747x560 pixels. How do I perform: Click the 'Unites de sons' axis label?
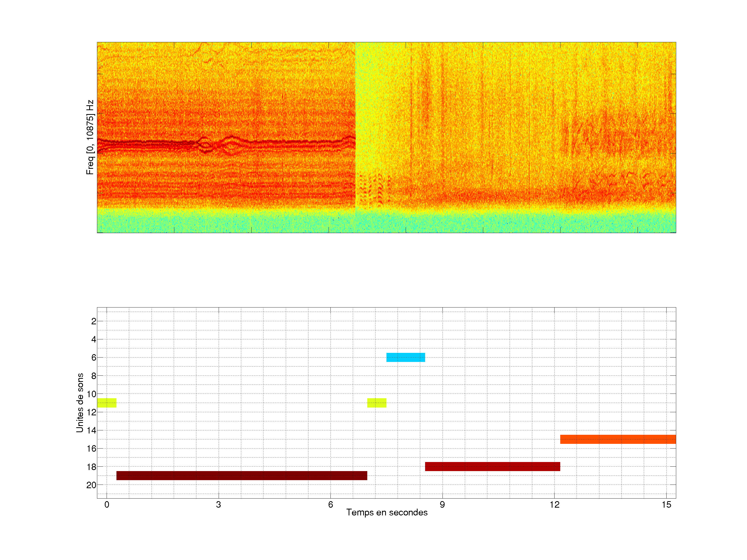tap(80, 403)
